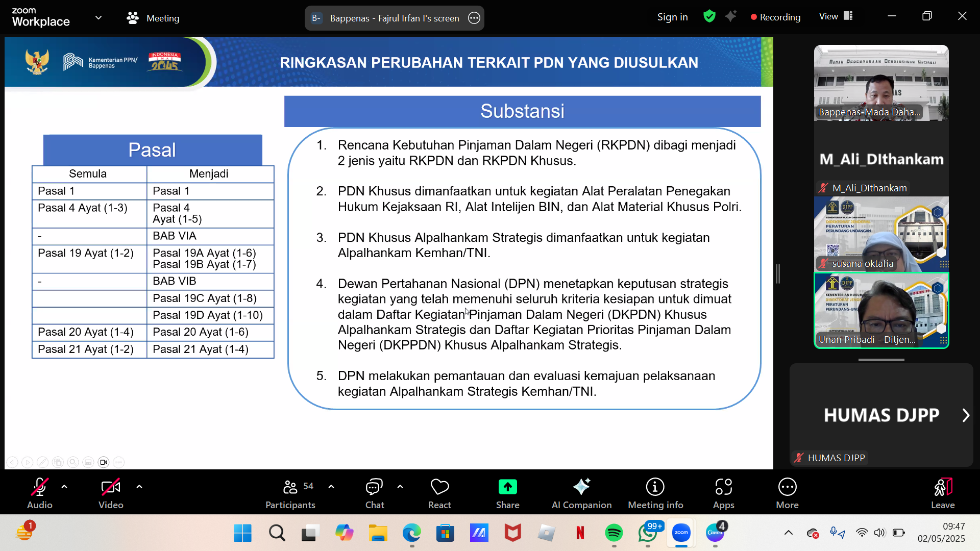Click the green encryption shield icon

point(709,16)
